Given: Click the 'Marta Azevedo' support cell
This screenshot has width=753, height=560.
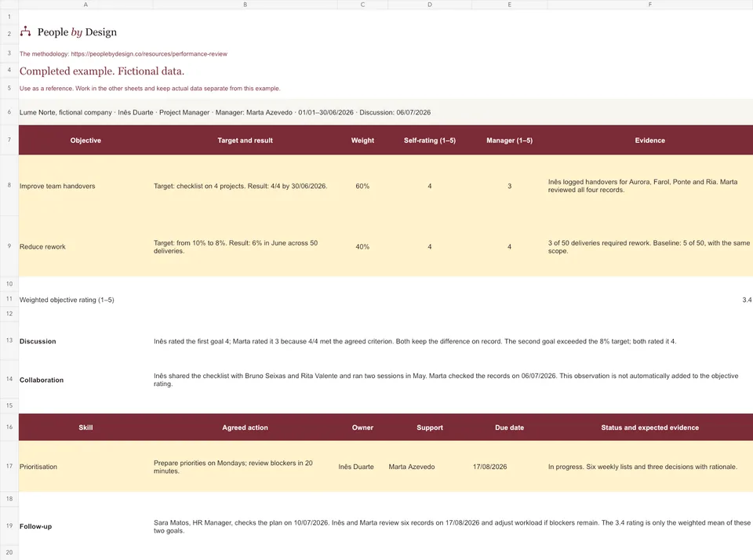Looking at the screenshot, I should [430, 467].
